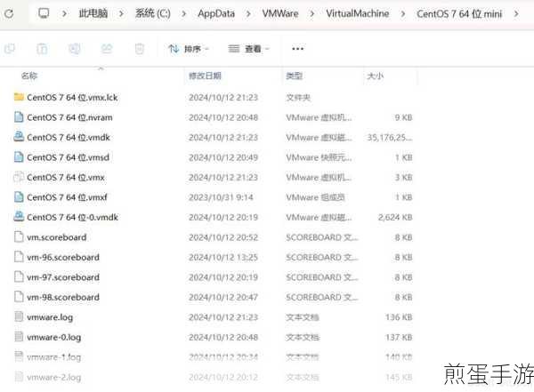Click the delete trash icon in toolbar
This screenshot has width=534, height=392.
coord(140,49)
